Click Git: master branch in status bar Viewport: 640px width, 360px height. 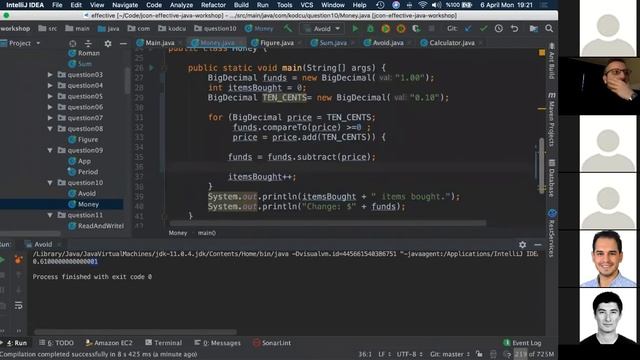tap(450, 354)
